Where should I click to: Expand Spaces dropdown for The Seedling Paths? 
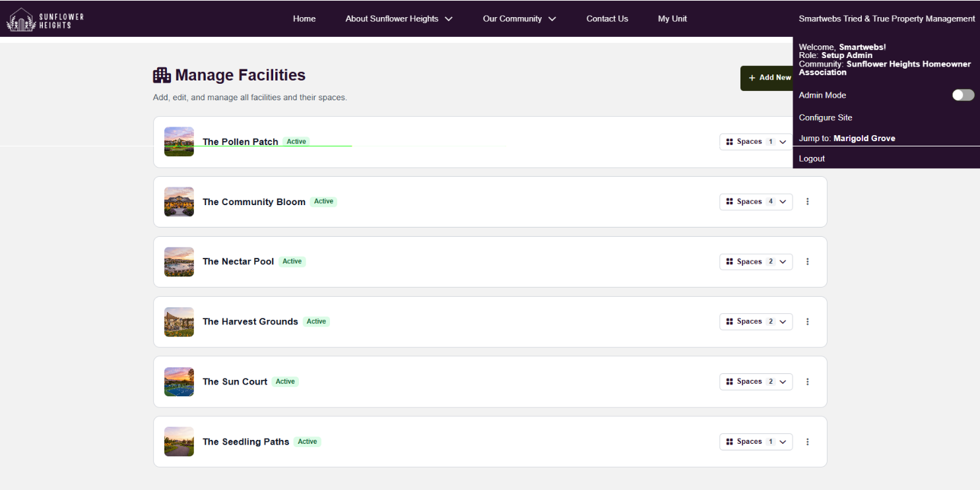(x=756, y=442)
